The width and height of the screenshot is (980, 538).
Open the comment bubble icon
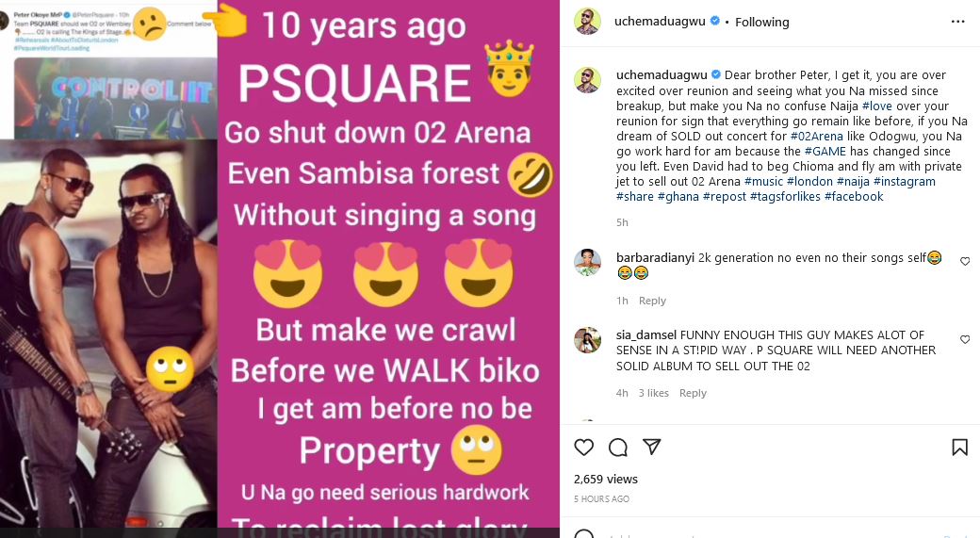(618, 447)
